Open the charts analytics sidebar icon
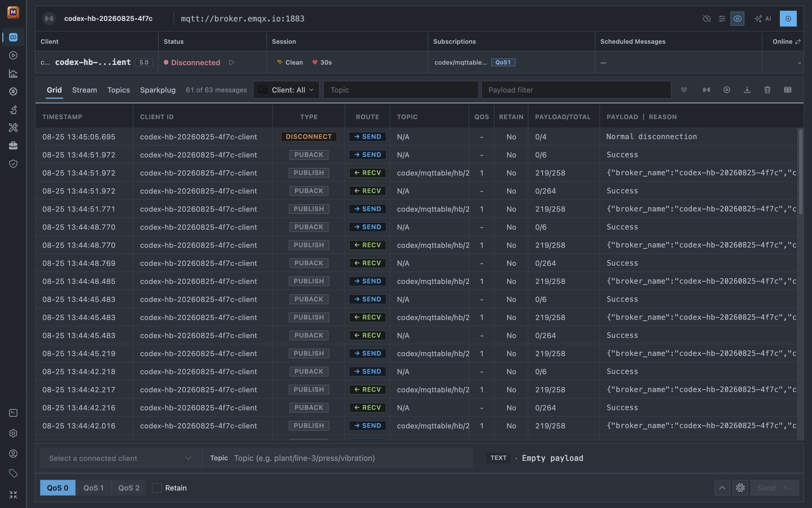Image resolution: width=812 pixels, height=508 pixels. tap(13, 74)
